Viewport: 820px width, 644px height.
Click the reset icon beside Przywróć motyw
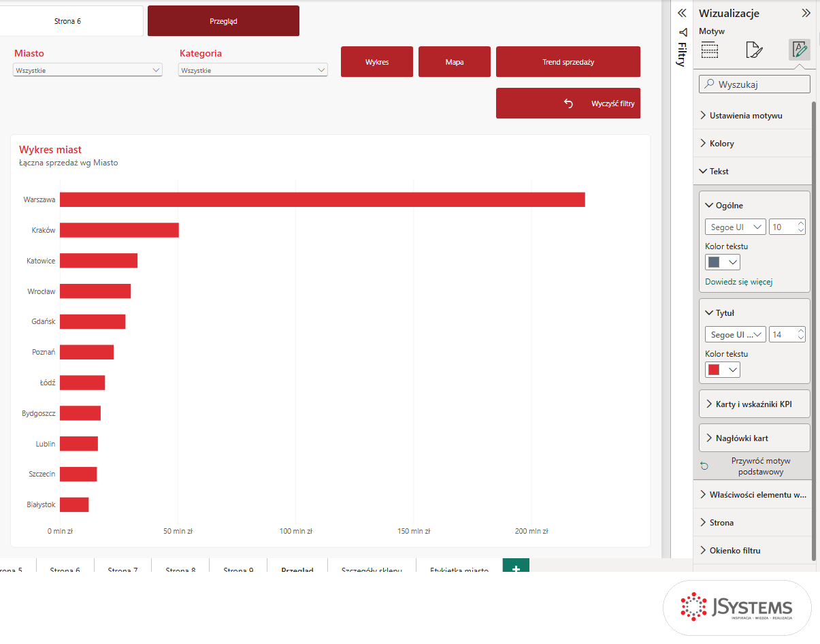[x=704, y=466]
